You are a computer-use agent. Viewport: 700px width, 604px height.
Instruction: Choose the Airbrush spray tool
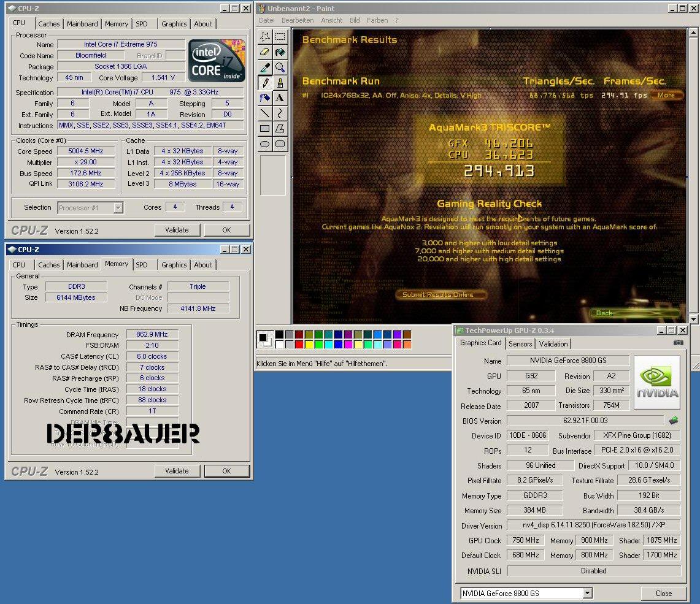point(265,97)
